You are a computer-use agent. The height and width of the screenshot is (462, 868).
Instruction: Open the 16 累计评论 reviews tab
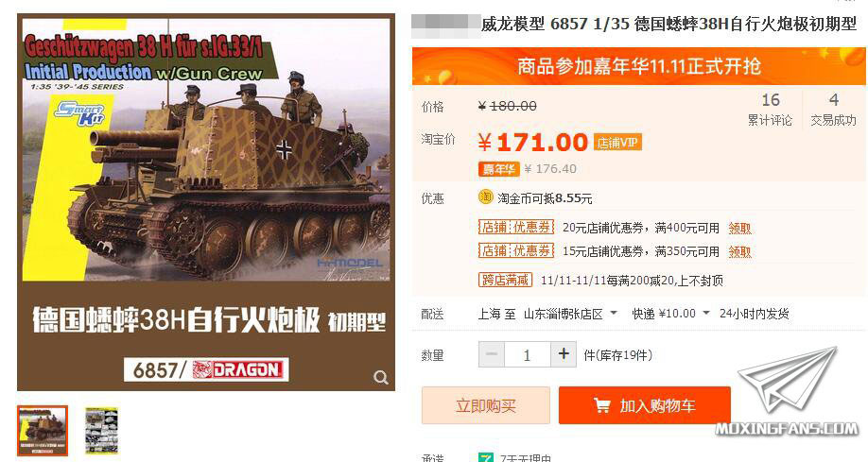[x=770, y=109]
